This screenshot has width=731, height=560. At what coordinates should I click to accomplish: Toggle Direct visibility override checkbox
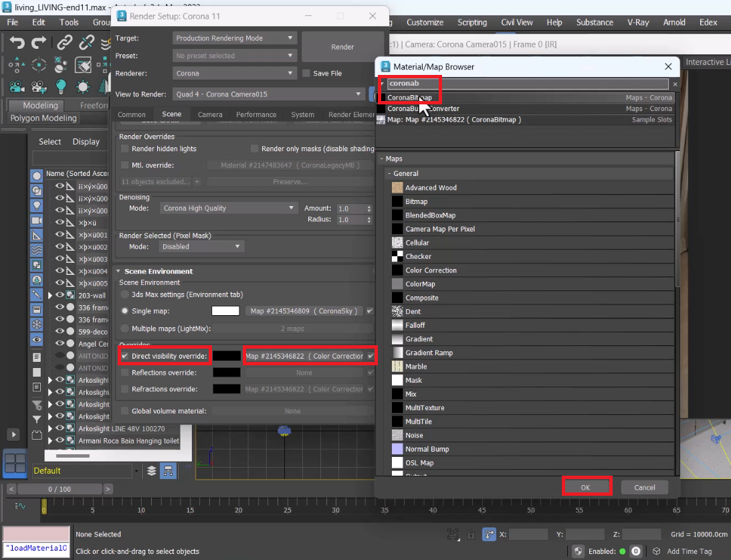(x=124, y=356)
